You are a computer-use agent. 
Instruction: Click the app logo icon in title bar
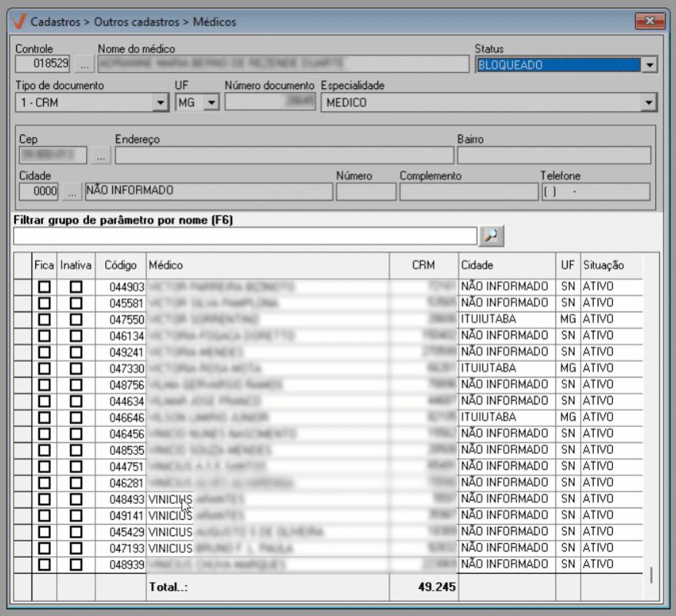[19, 22]
